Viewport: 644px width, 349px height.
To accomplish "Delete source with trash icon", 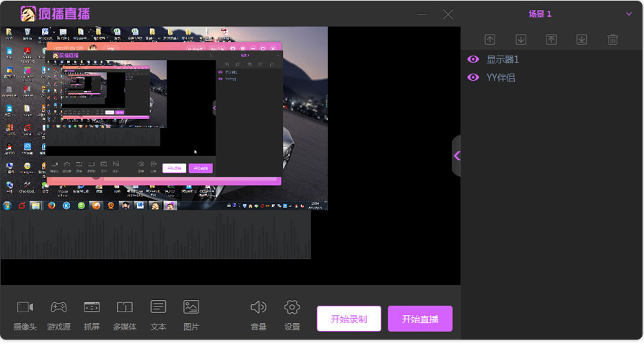I will tap(613, 40).
